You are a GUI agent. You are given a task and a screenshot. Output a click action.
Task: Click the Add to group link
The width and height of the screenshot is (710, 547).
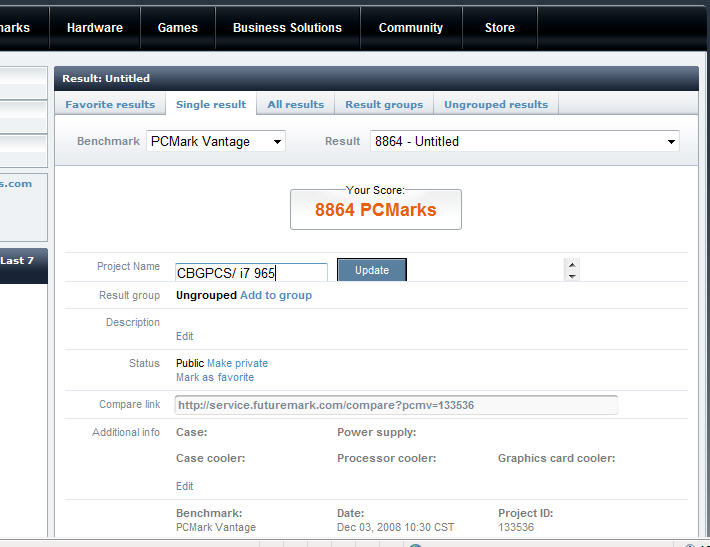click(276, 295)
